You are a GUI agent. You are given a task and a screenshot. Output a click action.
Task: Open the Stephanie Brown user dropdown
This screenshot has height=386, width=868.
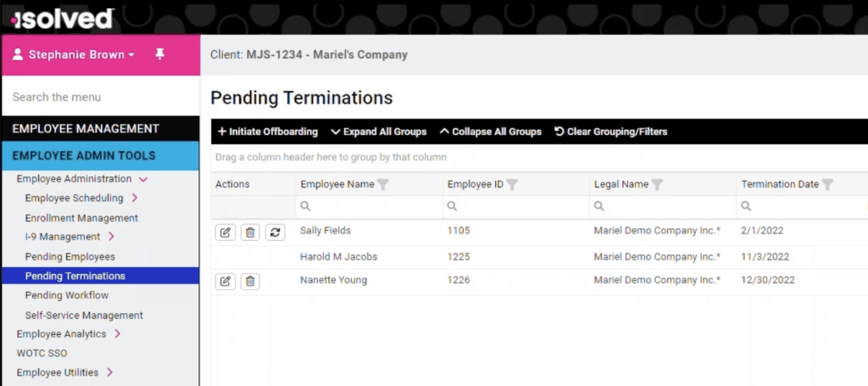(81, 55)
